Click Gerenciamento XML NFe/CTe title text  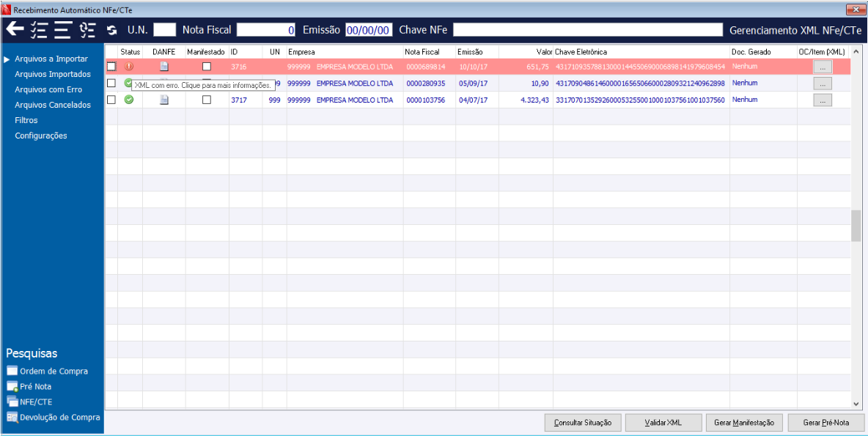coord(795,30)
